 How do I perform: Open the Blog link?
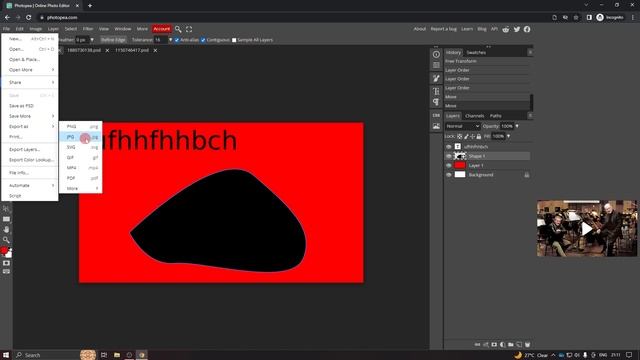pos(482,29)
